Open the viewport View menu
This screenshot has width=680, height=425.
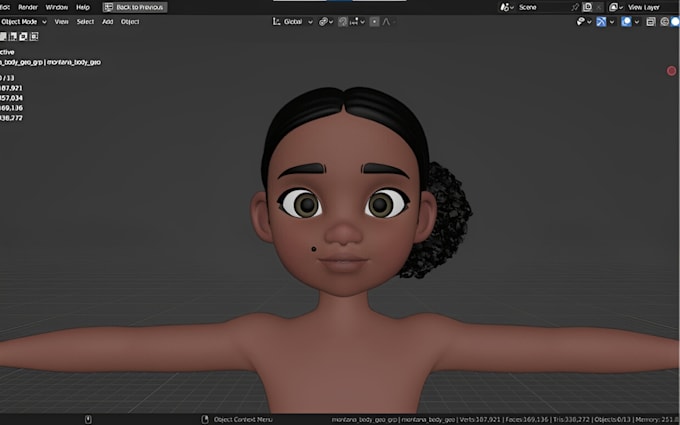point(61,22)
